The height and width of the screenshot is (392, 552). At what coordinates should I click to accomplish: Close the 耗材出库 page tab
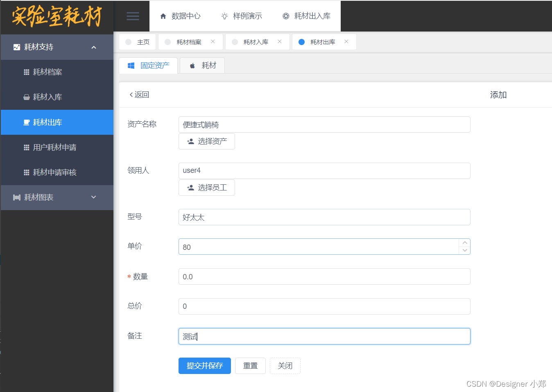pos(346,41)
